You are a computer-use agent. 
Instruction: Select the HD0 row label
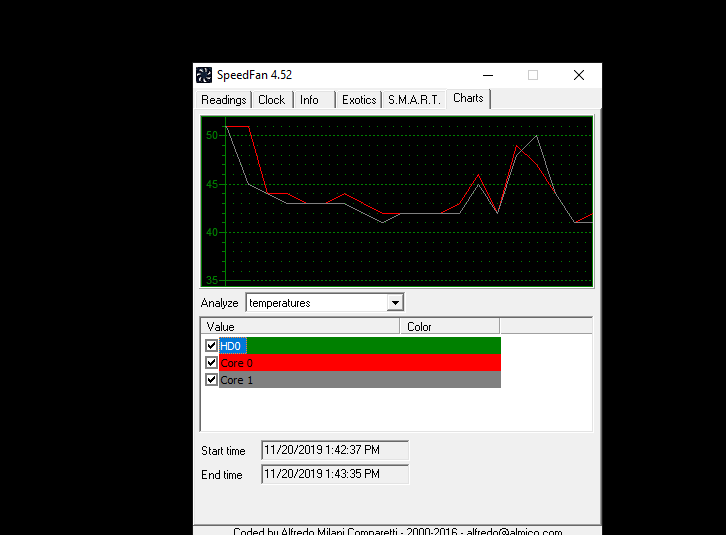coord(232,346)
